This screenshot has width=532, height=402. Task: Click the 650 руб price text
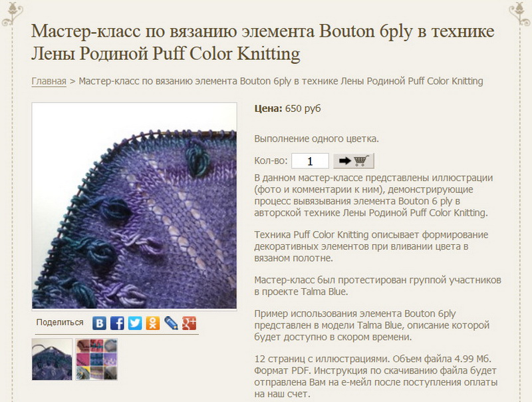[x=303, y=108]
